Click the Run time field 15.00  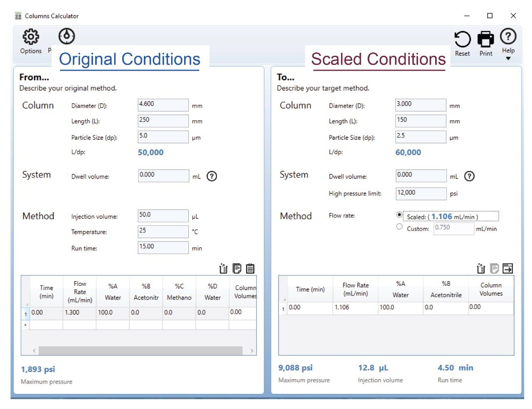(x=163, y=247)
